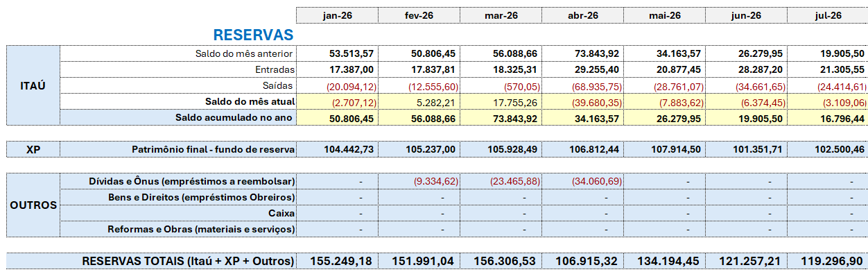This screenshot has height=272, width=868.
Task: Select the mar-26 column header
Action: click(501, 15)
